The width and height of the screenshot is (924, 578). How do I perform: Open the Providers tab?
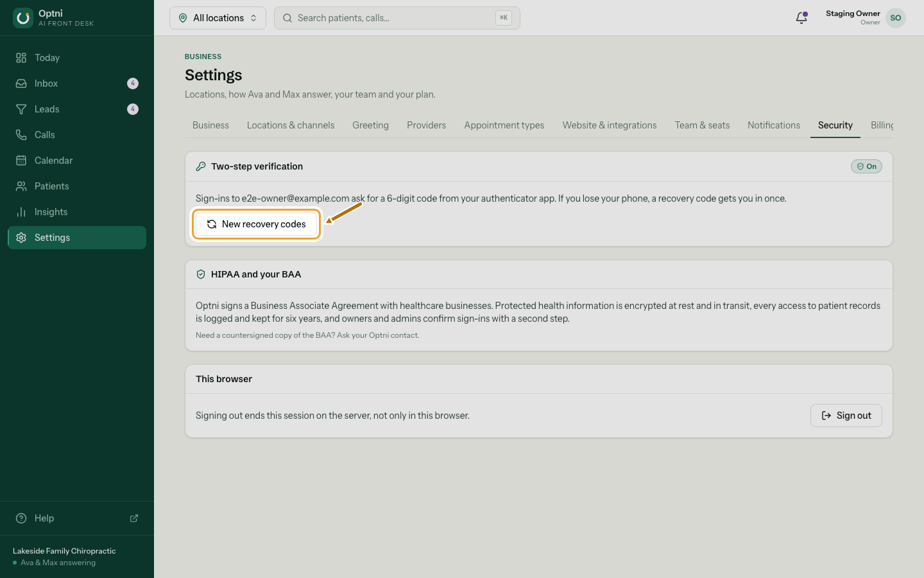point(426,125)
